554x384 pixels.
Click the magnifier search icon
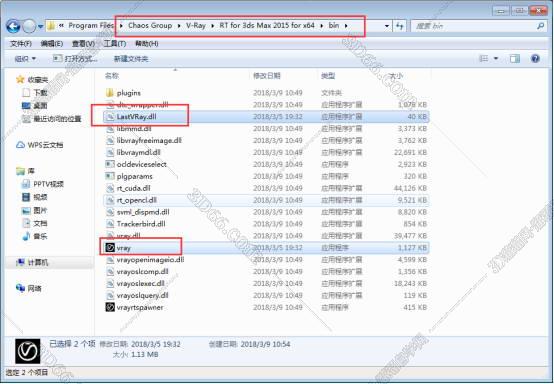click(x=540, y=26)
